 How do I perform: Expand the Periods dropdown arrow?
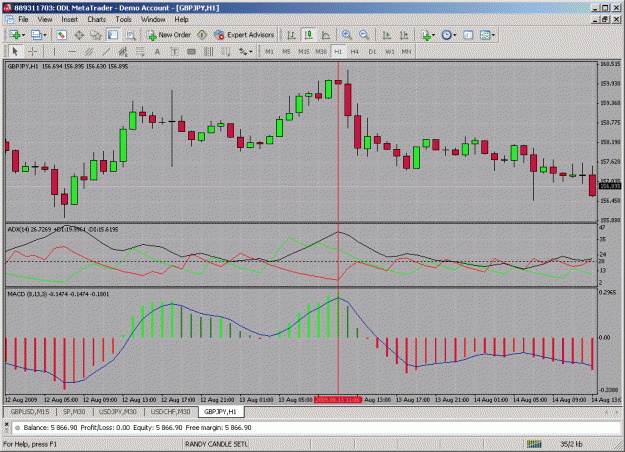pos(454,35)
